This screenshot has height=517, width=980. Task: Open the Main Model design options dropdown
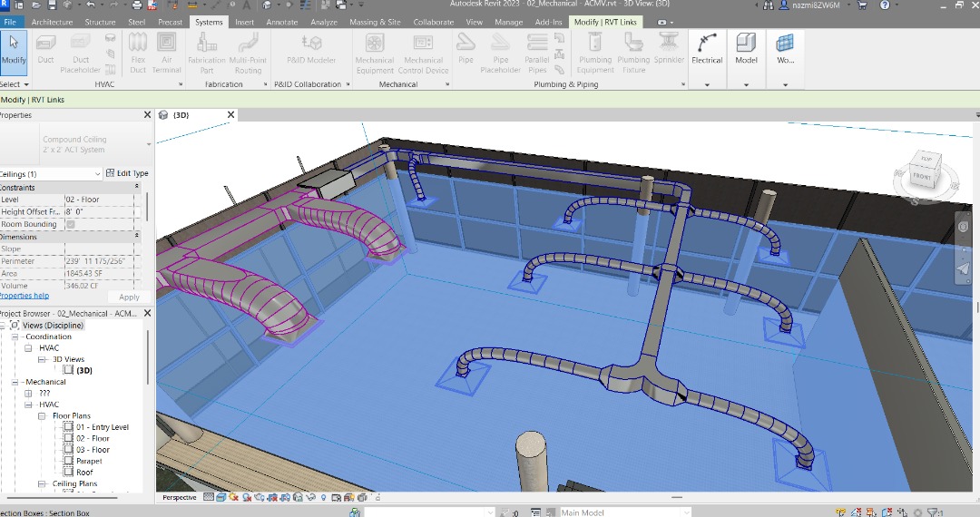coord(686,512)
